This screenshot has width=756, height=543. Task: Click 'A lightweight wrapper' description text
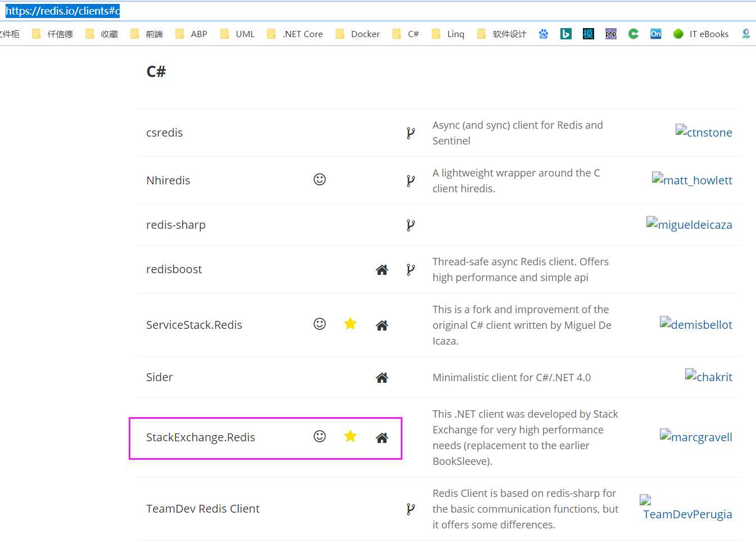pyautogui.click(x=516, y=180)
